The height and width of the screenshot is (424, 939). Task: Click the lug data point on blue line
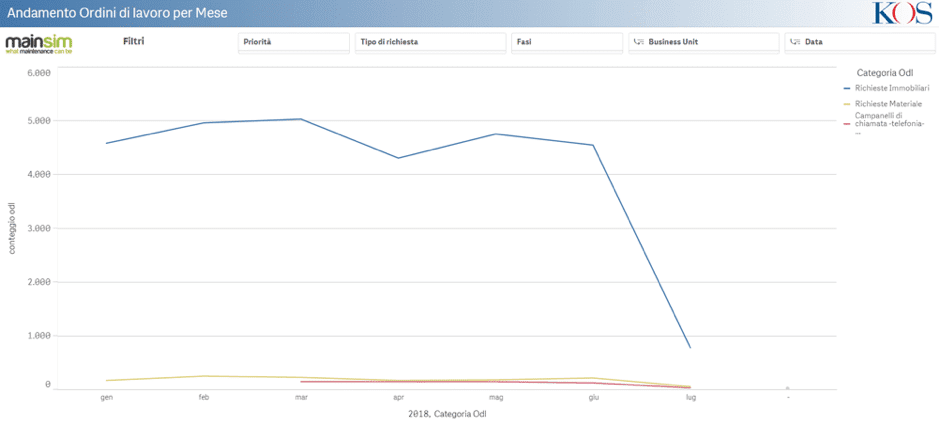[x=690, y=347]
